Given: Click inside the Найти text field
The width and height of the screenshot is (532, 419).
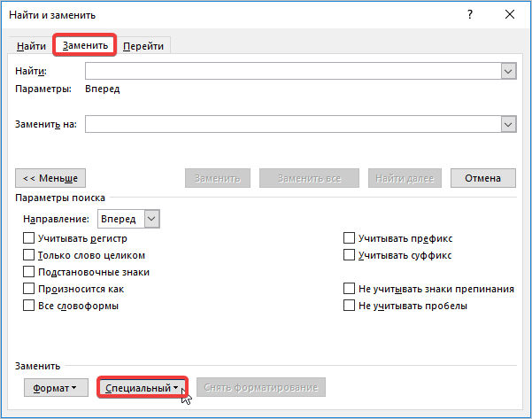Looking at the screenshot, I should coord(292,72).
